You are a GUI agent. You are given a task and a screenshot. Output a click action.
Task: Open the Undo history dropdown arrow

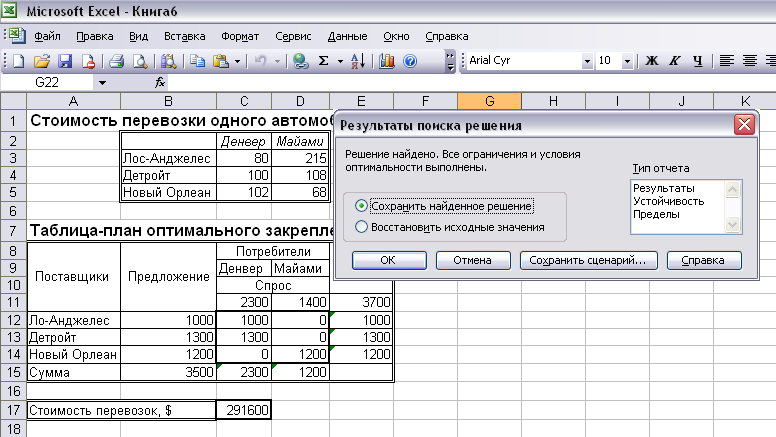point(277,61)
